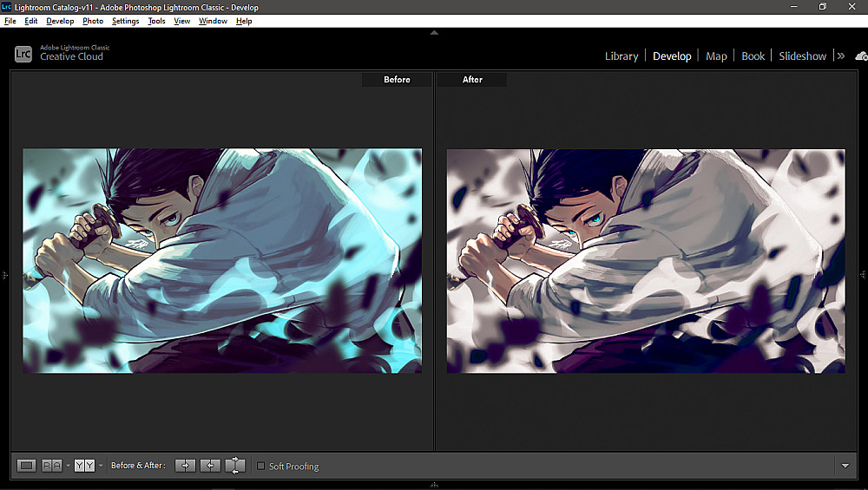Open the Book module
The image size is (868, 490).
click(x=753, y=56)
